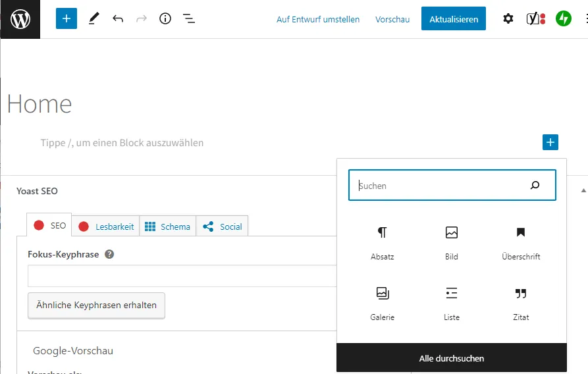Switch to the Social tab
588x374 pixels.
(222, 227)
